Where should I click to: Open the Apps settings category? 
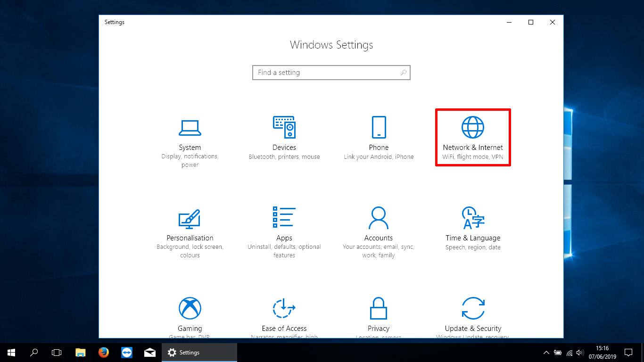(284, 232)
